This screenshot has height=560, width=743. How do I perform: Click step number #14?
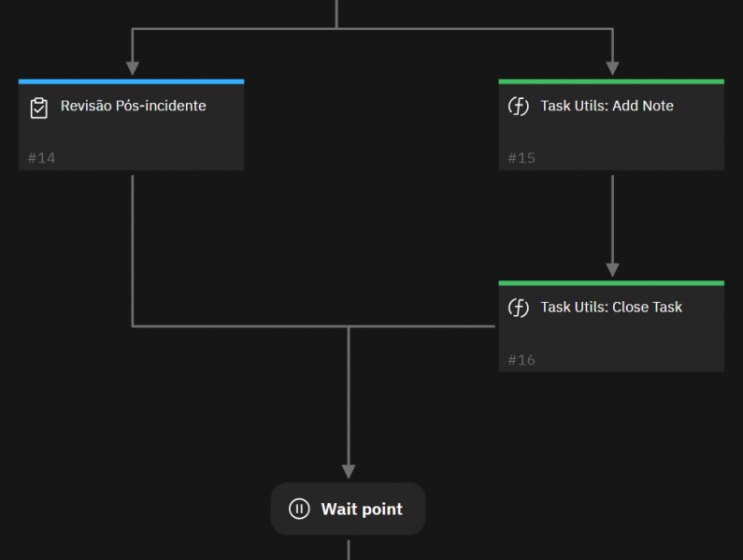pos(41,158)
